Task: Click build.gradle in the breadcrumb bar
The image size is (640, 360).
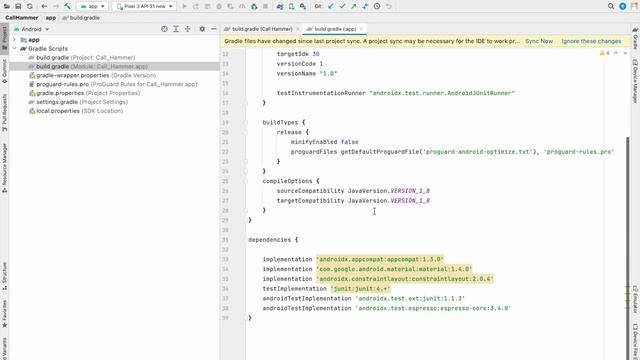Action: point(81,18)
